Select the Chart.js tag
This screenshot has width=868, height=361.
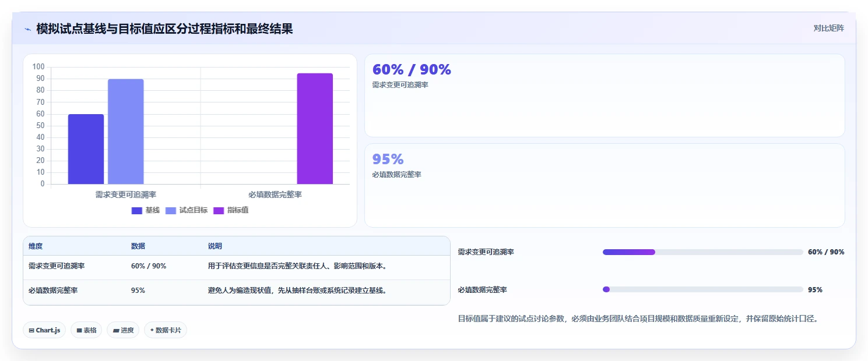(x=45, y=330)
